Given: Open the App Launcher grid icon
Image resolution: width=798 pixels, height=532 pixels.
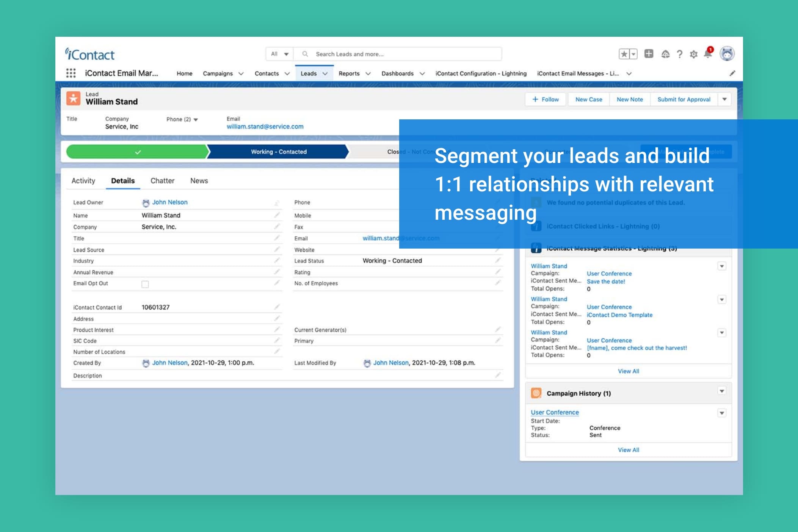Looking at the screenshot, I should (71, 73).
